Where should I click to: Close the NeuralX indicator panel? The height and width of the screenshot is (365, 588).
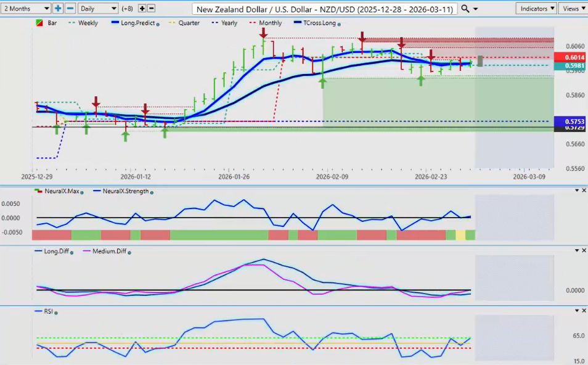tap(584, 190)
